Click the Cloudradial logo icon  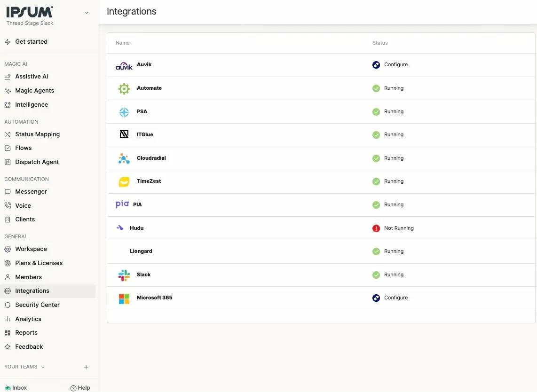(x=124, y=158)
